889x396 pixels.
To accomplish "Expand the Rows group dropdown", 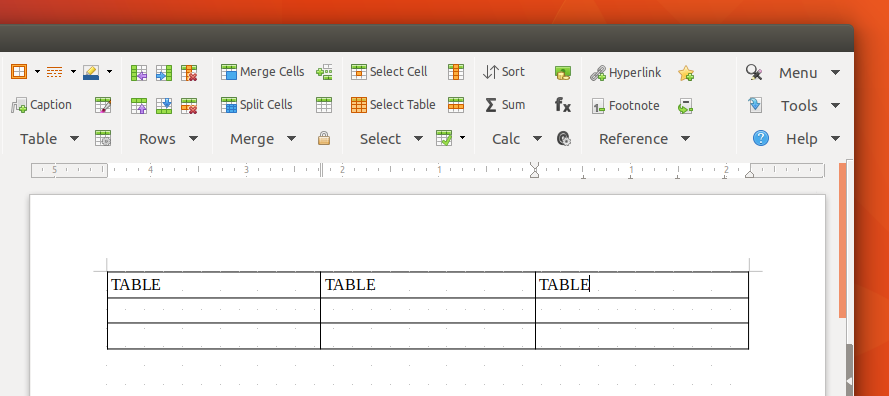I will pyautogui.click(x=193, y=138).
